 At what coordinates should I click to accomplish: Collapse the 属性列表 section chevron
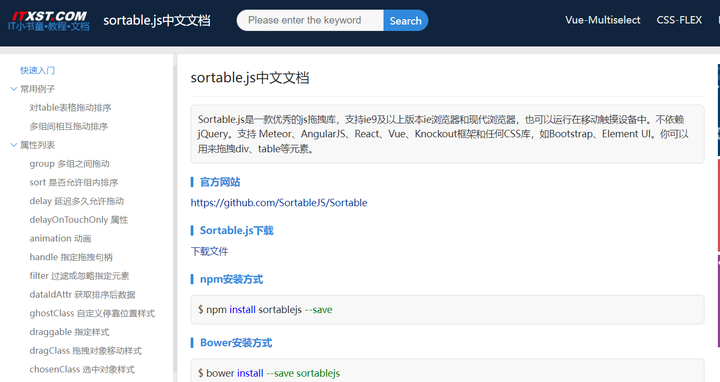pos(14,145)
